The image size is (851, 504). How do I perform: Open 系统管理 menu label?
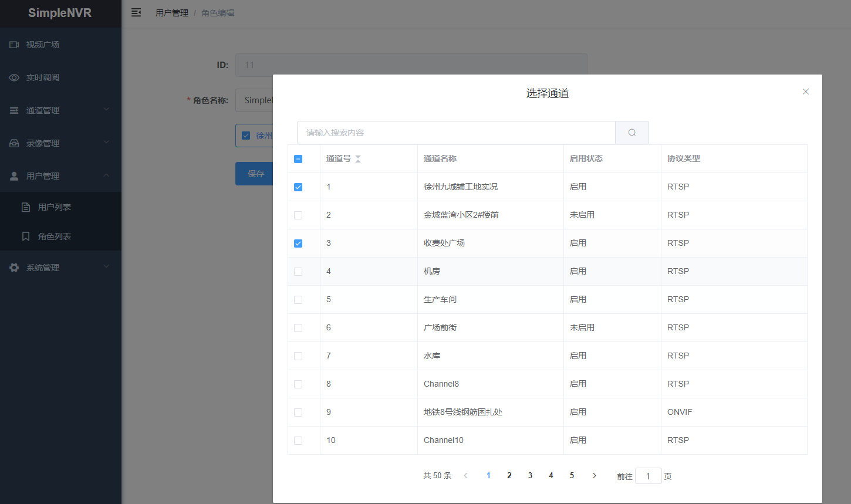coord(43,268)
